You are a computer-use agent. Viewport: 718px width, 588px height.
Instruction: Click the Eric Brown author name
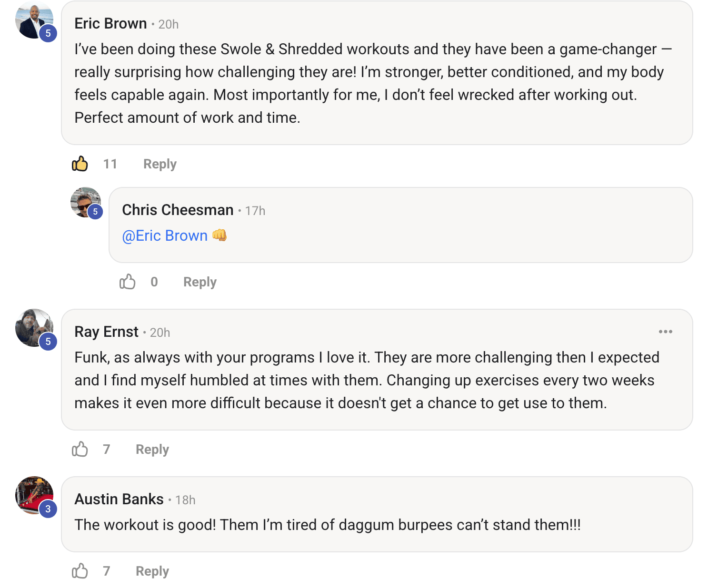point(110,24)
